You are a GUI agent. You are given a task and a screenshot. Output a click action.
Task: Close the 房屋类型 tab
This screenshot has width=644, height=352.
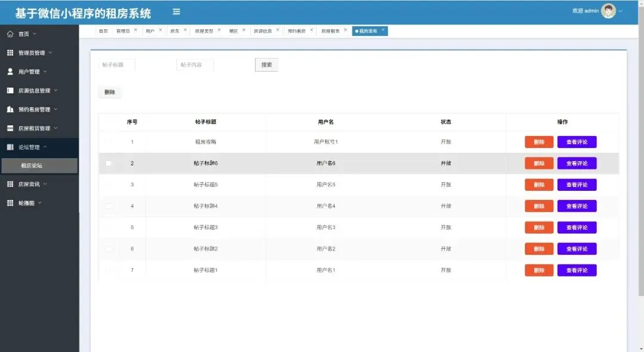[x=219, y=30]
